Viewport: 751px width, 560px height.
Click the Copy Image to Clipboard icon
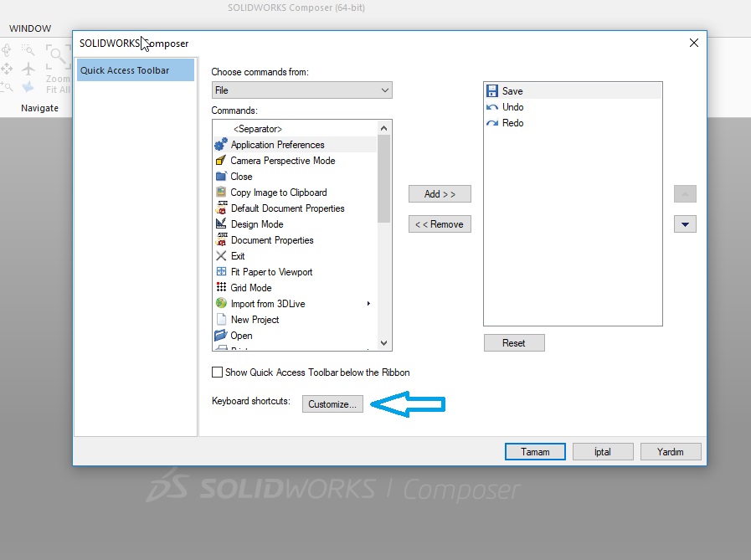(221, 193)
